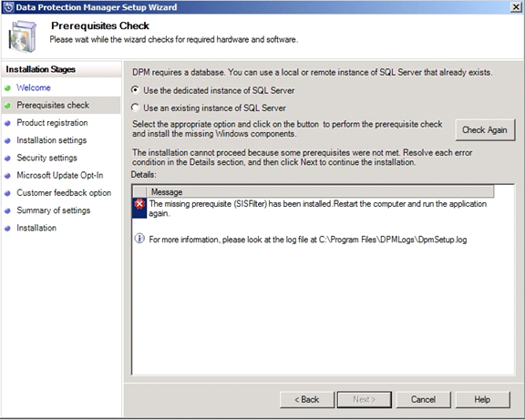Click the blue information icon near log file

(x=139, y=239)
